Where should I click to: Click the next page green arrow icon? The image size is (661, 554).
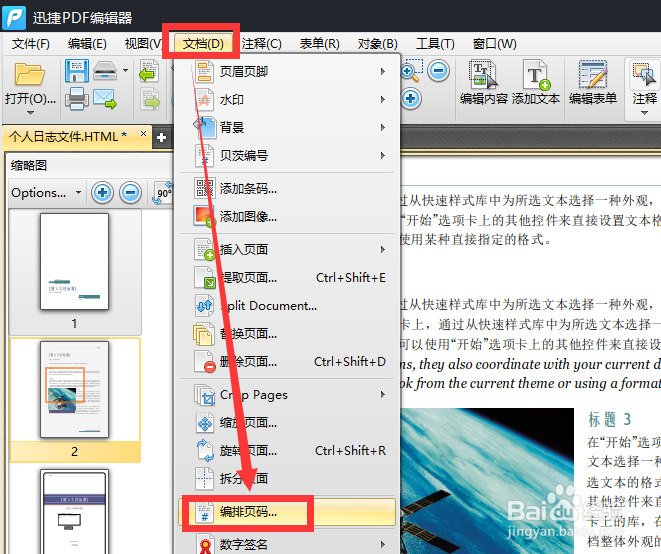click(150, 99)
